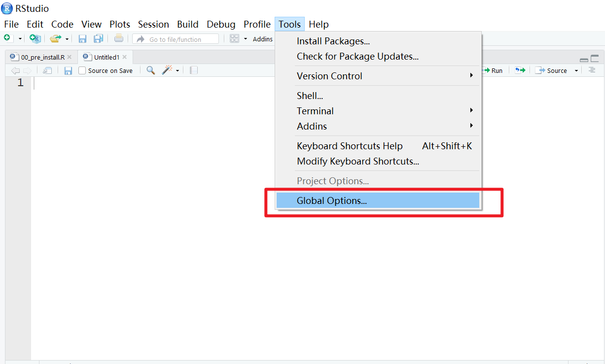Open the Build menu

(x=188, y=24)
